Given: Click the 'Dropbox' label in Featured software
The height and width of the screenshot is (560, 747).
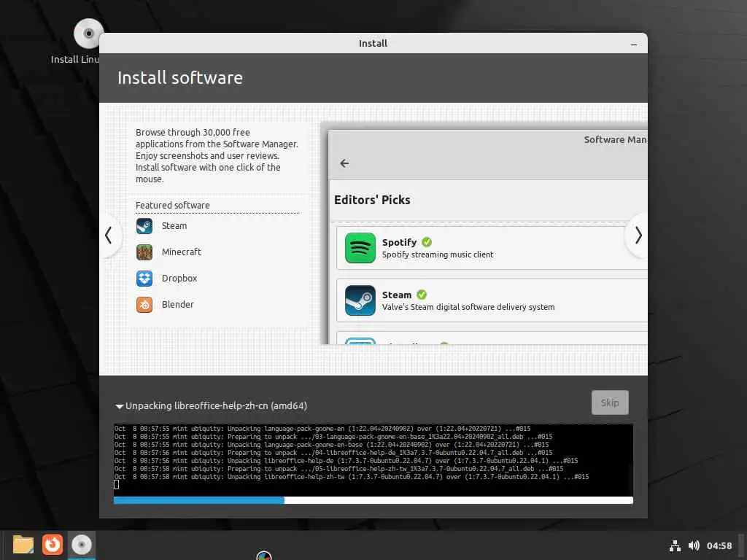Looking at the screenshot, I should pyautogui.click(x=179, y=278).
